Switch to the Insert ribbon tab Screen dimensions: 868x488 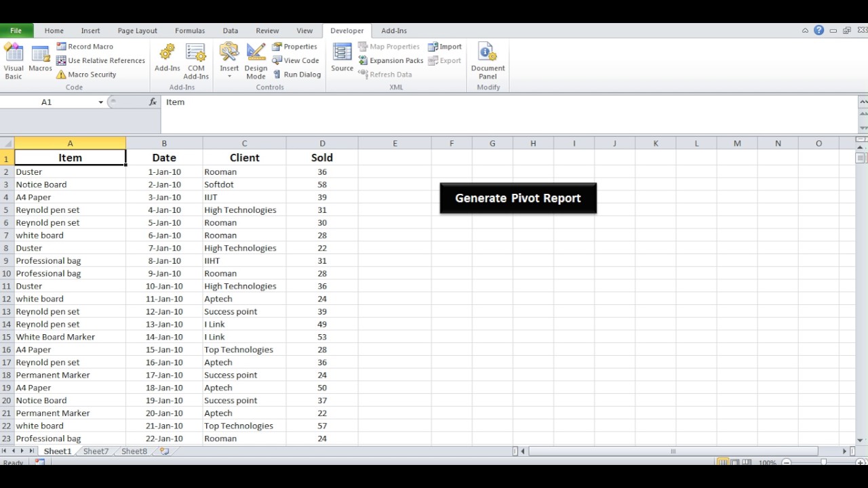[x=90, y=30]
